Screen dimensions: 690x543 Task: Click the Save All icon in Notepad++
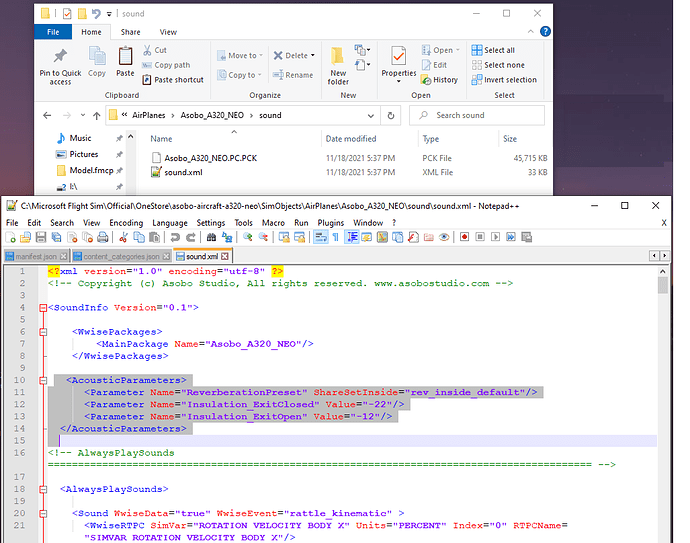(56, 238)
